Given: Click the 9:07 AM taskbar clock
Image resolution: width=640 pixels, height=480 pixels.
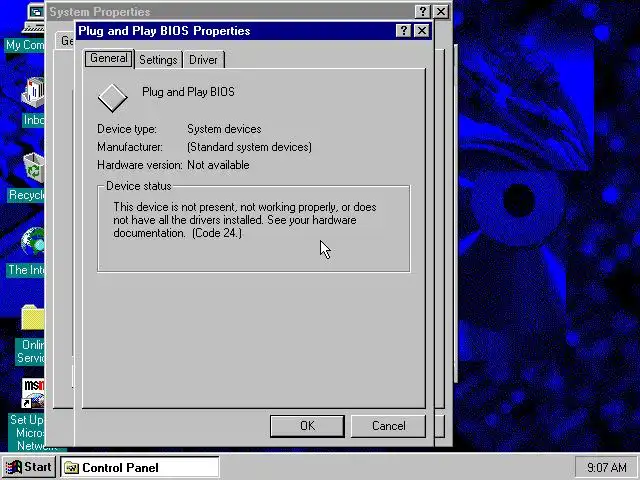Looking at the screenshot, I should point(606,467).
